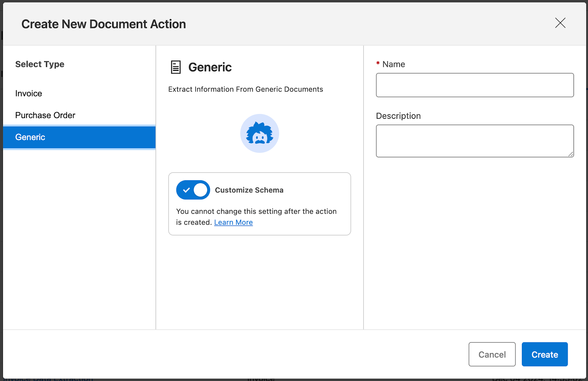Click the Extract Information From Generic Documents text

pos(245,89)
